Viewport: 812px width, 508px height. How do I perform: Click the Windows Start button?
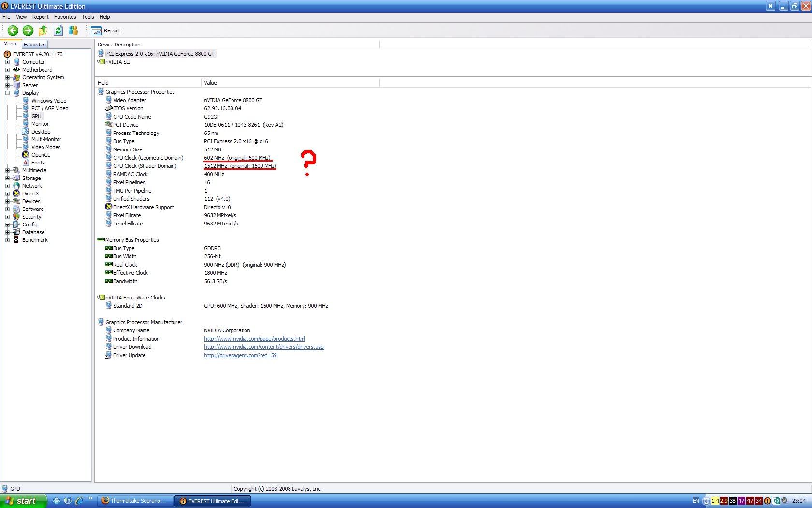tap(23, 501)
